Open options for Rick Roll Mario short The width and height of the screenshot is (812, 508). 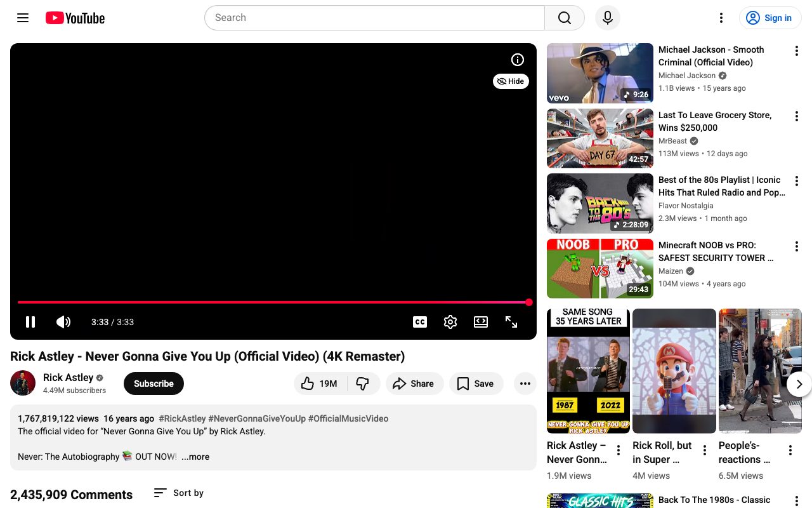(705, 451)
